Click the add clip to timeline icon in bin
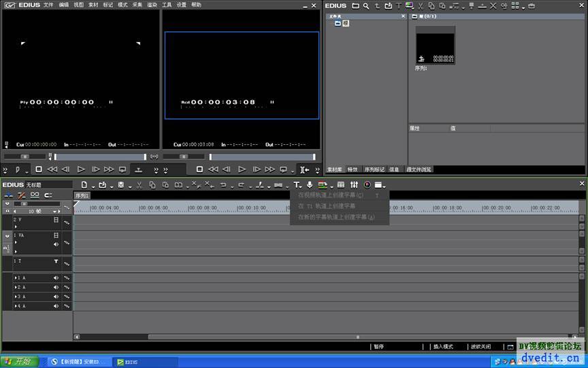Viewport: 588px width, 368px height. click(483, 5)
